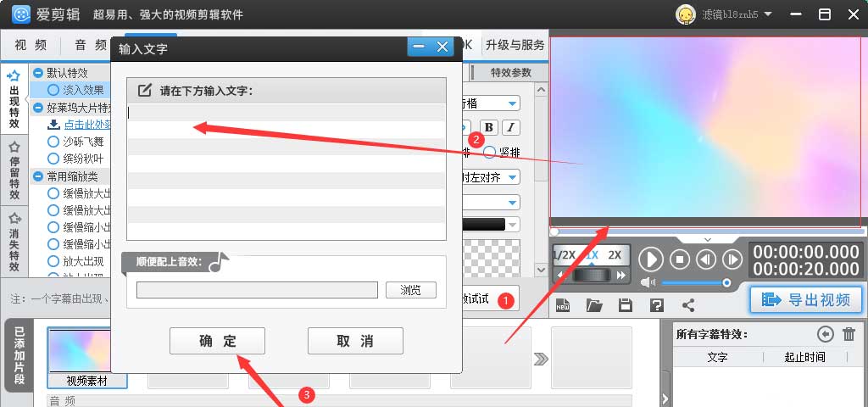Step back one frame in the preview

tap(706, 259)
